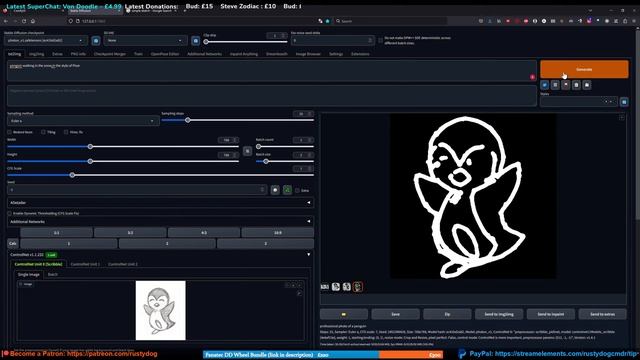Click the red token counter in prompt box
640x360 pixels.
click(532, 77)
